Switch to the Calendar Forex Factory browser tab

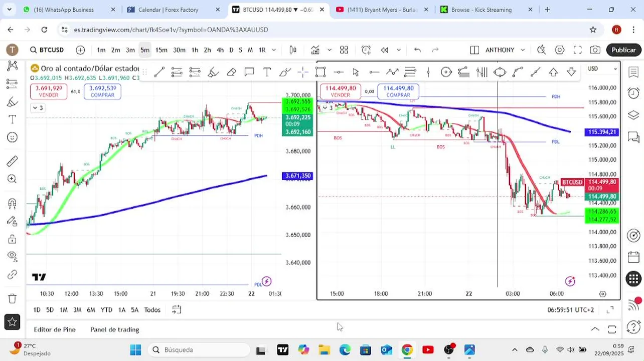pos(174,10)
